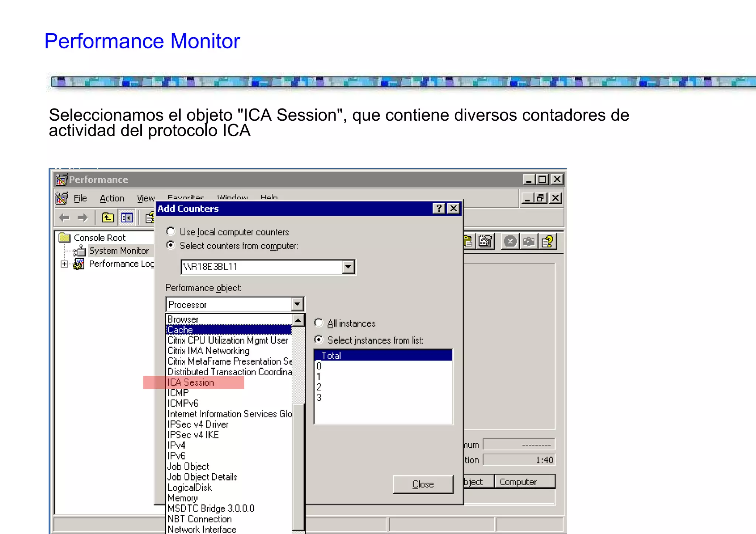Screen dimensions: 756x534
Task: Select Memory in the object list
Action: click(x=229, y=498)
